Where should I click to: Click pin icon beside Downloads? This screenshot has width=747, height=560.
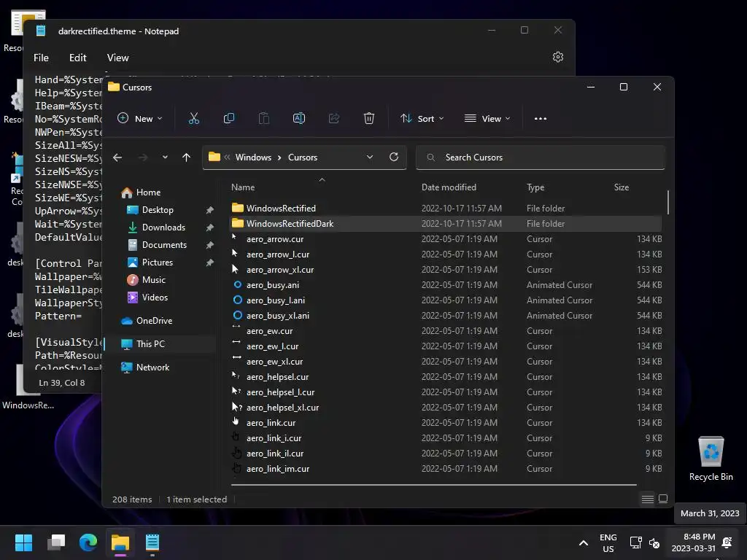click(x=209, y=227)
